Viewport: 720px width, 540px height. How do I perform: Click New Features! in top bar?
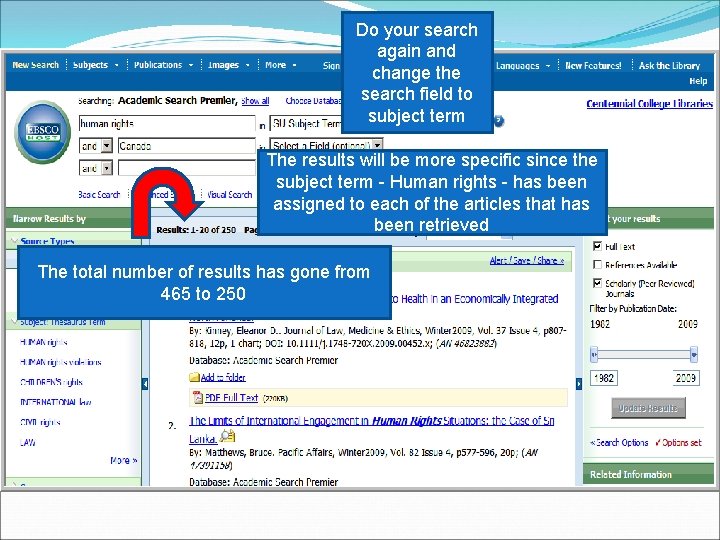(593, 66)
